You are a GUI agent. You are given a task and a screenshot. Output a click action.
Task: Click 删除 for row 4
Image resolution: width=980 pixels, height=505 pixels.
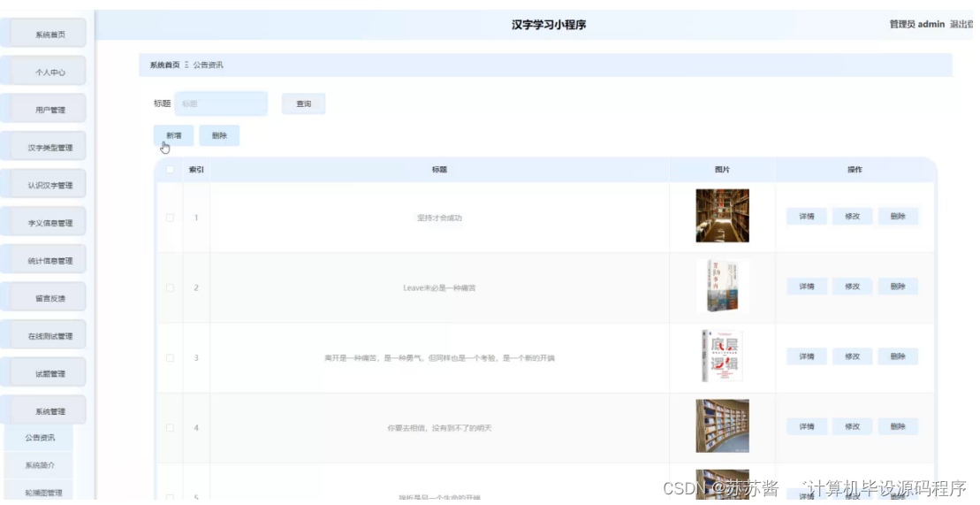(898, 426)
